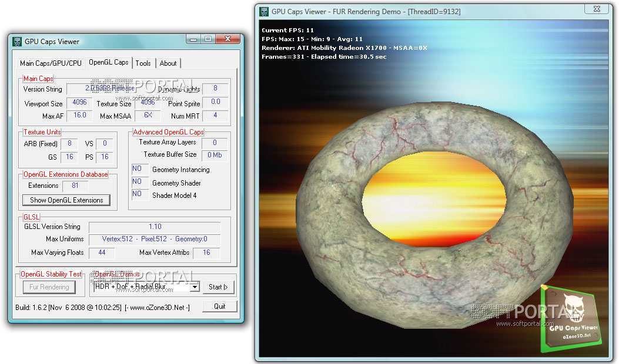The image size is (619, 364).
Task: Click the Max Uniforms value field
Action: pyautogui.click(x=155, y=240)
